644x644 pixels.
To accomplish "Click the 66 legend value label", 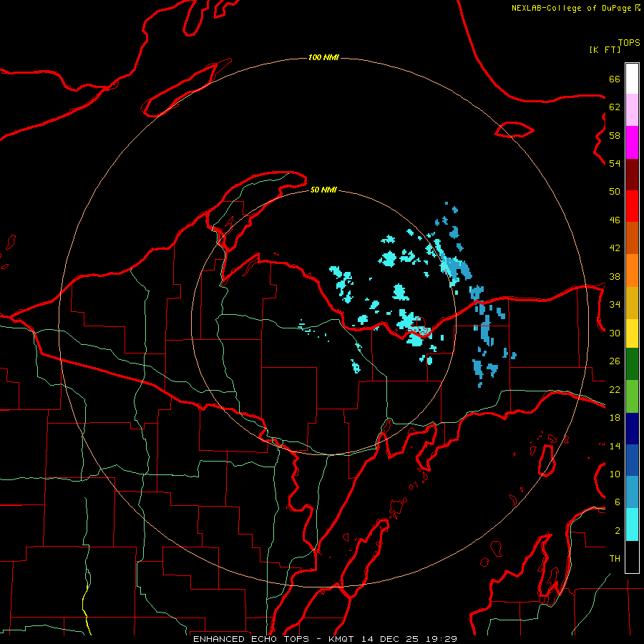I will (x=615, y=79).
